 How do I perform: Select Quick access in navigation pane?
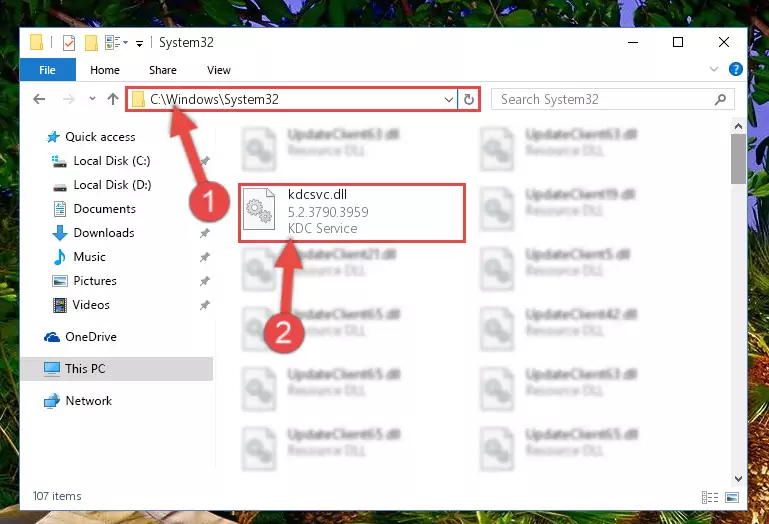point(100,137)
